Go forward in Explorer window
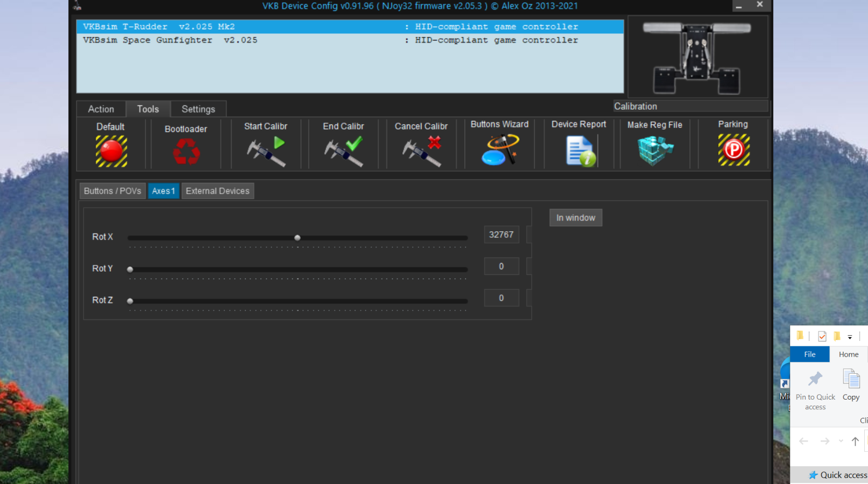 coord(825,442)
